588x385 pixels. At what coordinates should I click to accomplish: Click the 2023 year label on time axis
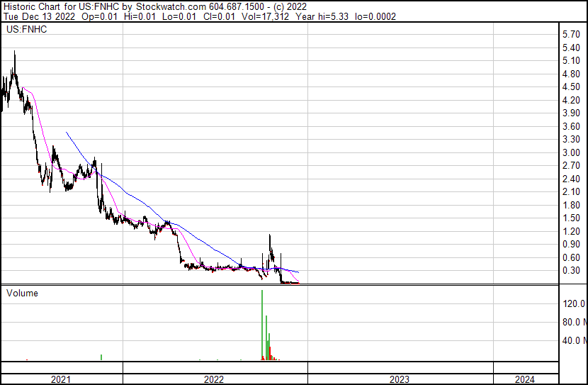click(x=400, y=379)
